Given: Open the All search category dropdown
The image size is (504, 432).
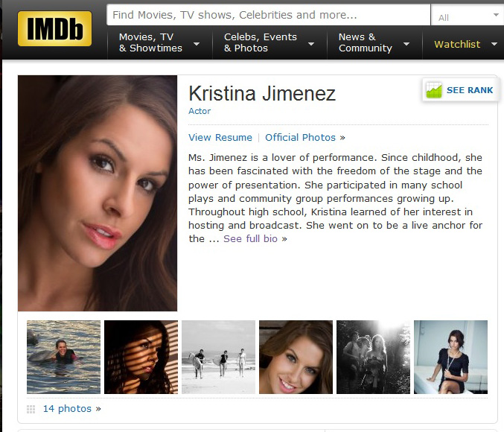Looking at the screenshot, I should click(x=468, y=15).
